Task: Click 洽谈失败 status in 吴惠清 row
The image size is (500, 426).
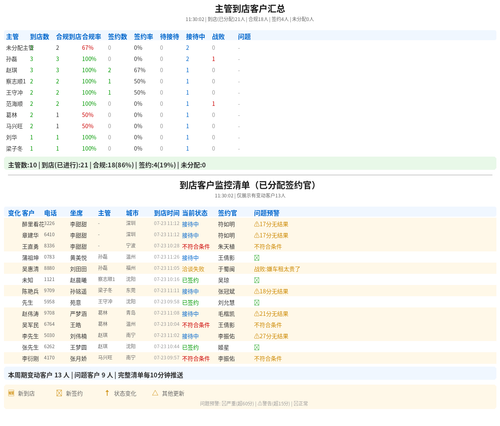Action: point(193,269)
